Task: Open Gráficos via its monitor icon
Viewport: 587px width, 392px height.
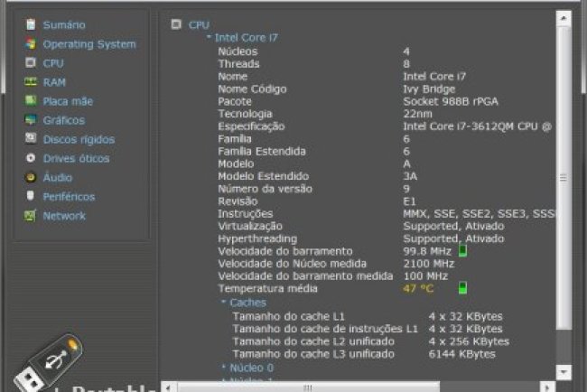Action: click(x=31, y=120)
